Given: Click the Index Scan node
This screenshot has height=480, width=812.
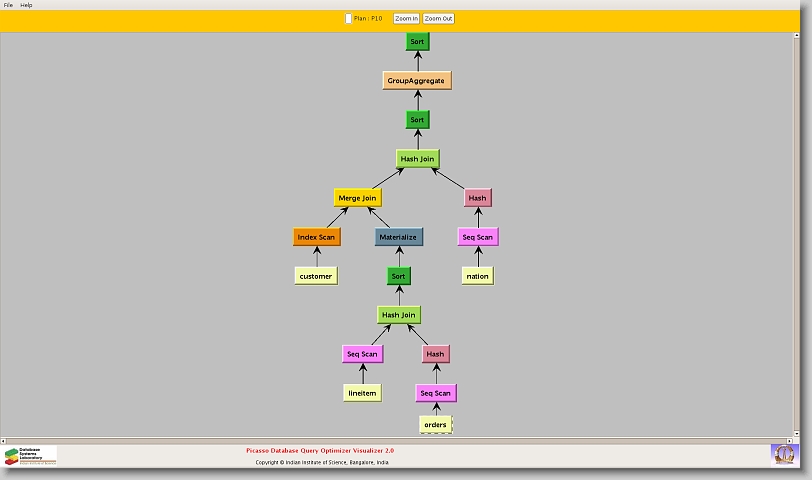Looking at the screenshot, I should [x=316, y=237].
